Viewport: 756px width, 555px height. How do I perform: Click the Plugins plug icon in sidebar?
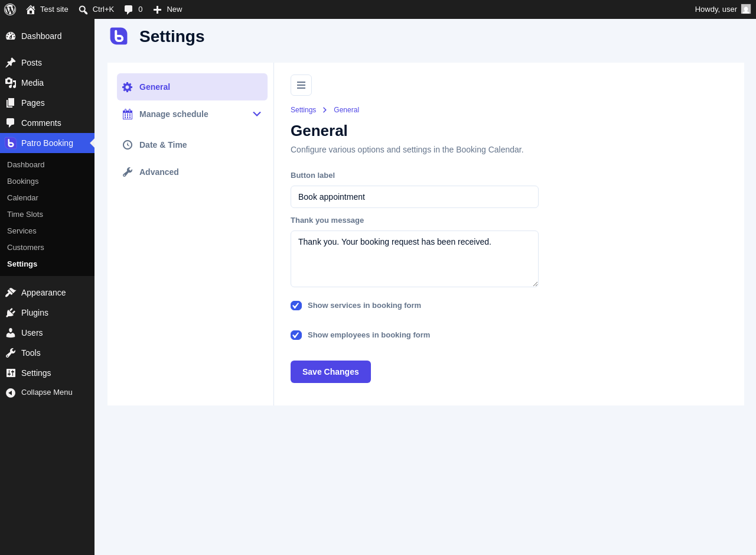tap(11, 313)
